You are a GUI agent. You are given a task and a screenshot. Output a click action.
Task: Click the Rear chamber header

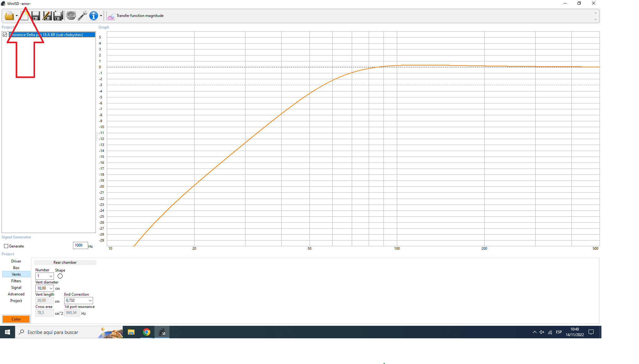pyautogui.click(x=65, y=263)
